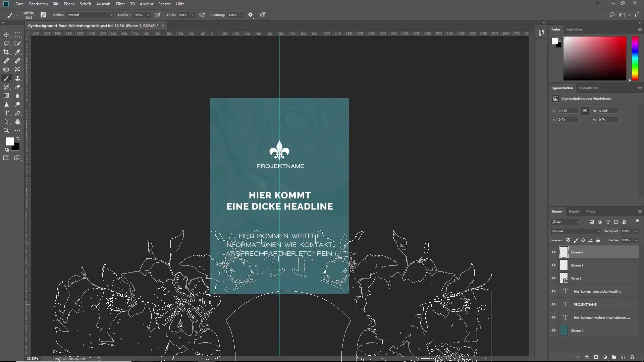Image resolution: width=644 pixels, height=362 pixels.
Task: Open the Deckkr. opacity slider dropdown
Action: (x=148, y=15)
